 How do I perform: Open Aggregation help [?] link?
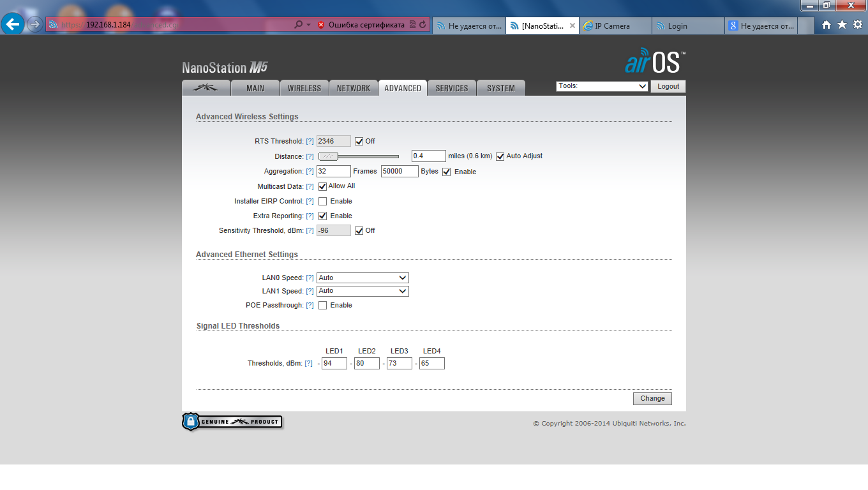click(310, 172)
